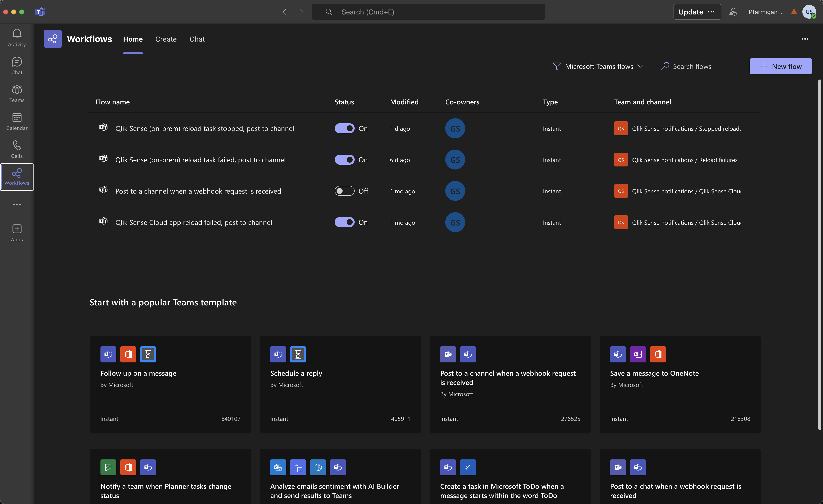Open Post to a chat webhook template
Image resolution: width=823 pixels, height=504 pixels.
coord(680,477)
